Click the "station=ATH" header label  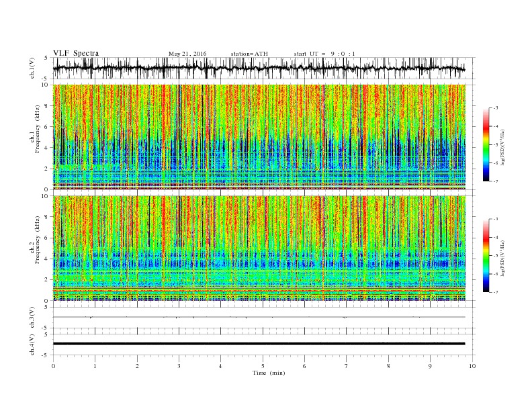[x=249, y=54]
